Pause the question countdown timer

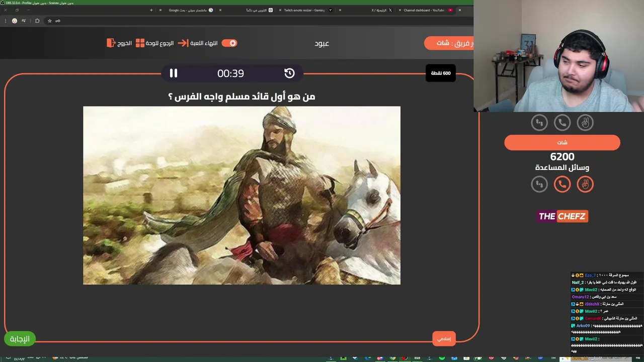173,73
